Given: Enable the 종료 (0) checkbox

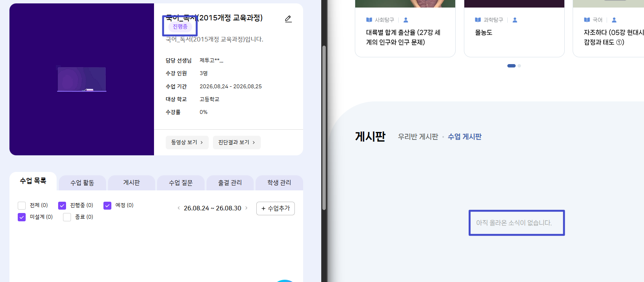Looking at the screenshot, I should tap(67, 217).
